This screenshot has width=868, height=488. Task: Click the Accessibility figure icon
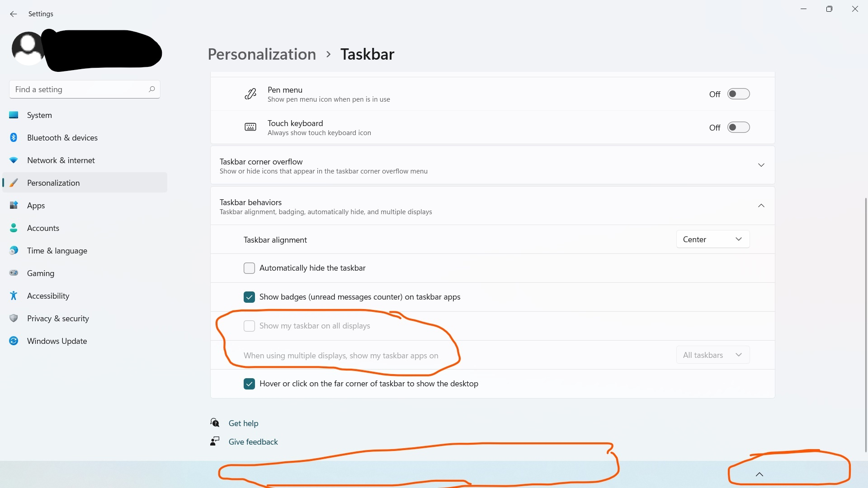[14, 296]
